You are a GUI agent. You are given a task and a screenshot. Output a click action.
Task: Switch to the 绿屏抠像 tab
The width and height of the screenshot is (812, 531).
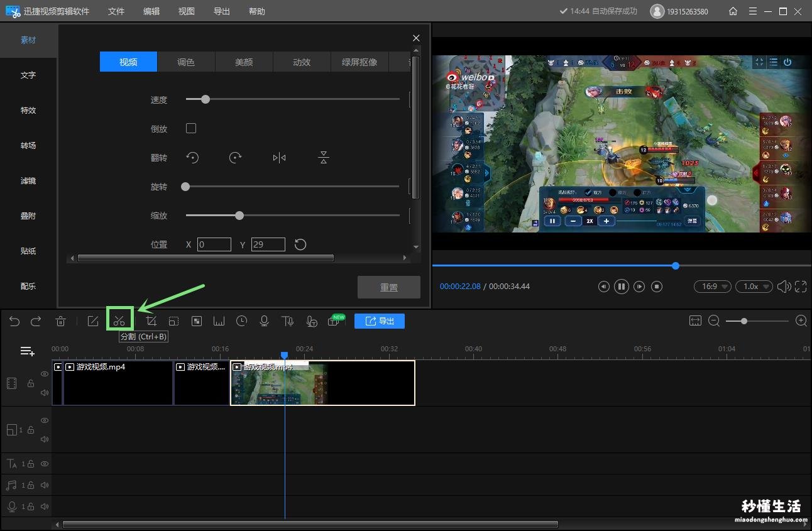pos(359,62)
